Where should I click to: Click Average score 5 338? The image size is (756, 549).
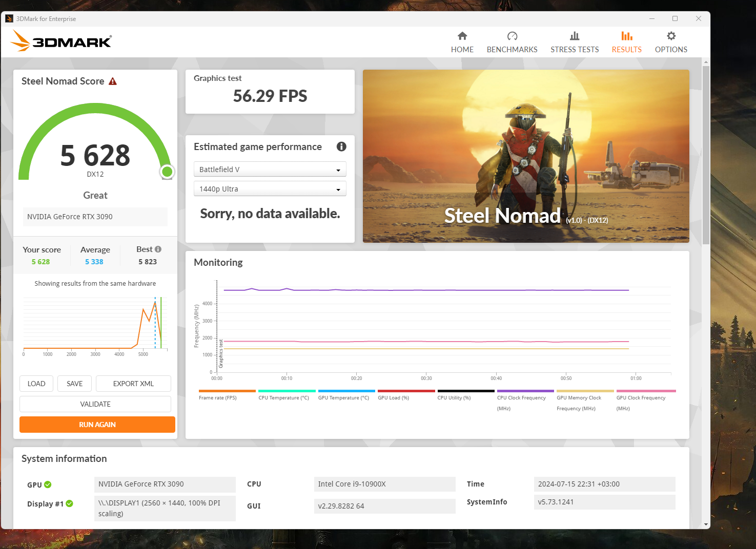[x=94, y=262]
